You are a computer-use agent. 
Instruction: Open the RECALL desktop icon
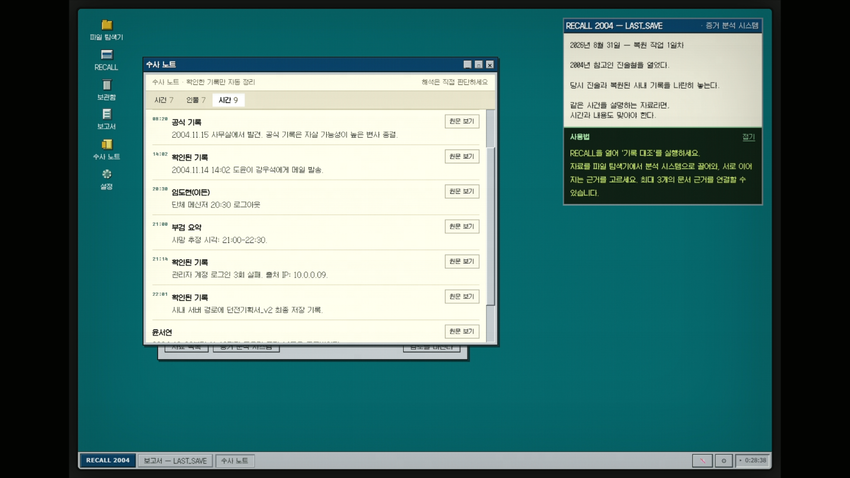[106, 60]
